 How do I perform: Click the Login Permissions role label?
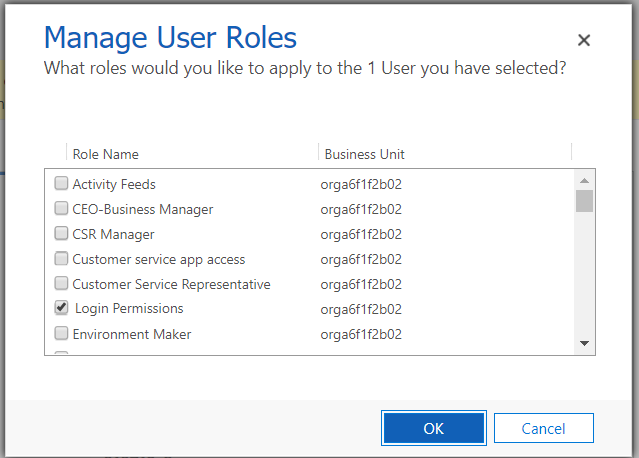tap(129, 309)
